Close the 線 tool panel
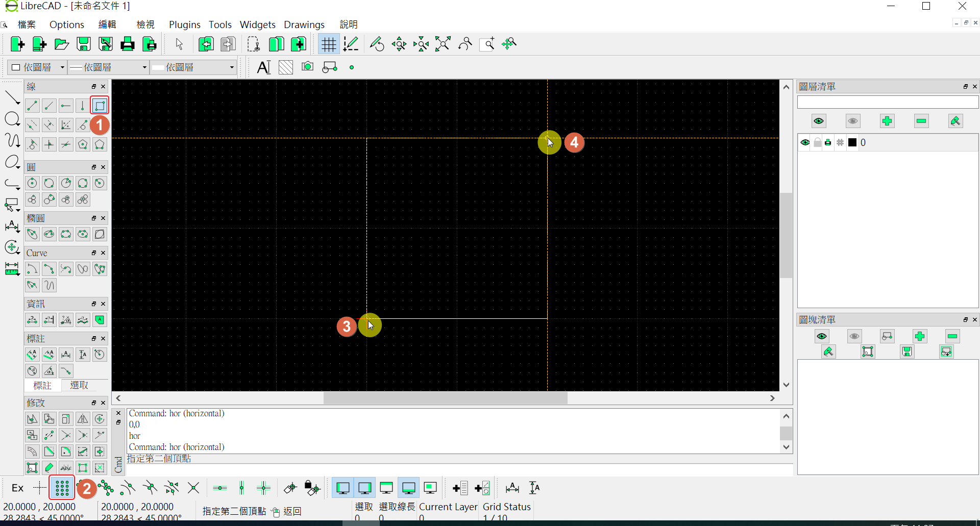The height and width of the screenshot is (526, 980). click(x=103, y=87)
